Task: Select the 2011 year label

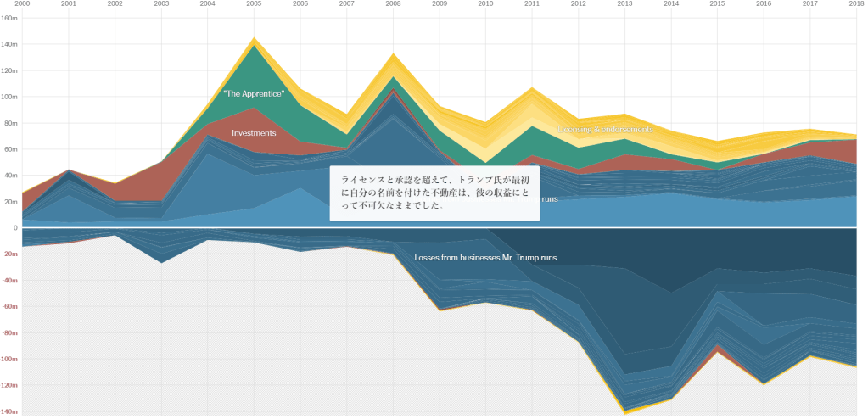Action: [x=532, y=4]
